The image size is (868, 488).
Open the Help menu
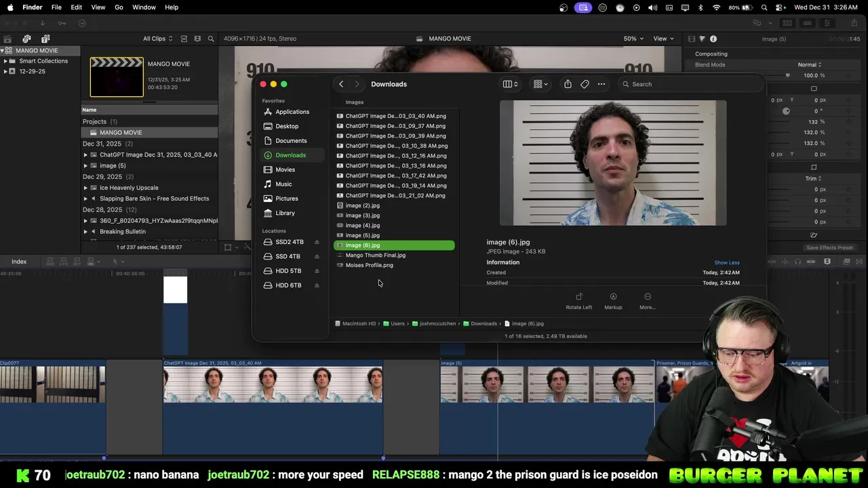172,7
